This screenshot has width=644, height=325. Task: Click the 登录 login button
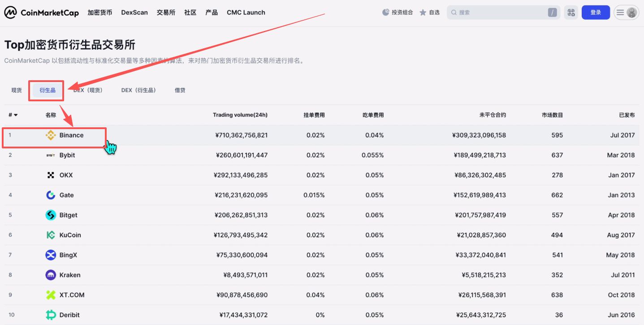coord(596,12)
